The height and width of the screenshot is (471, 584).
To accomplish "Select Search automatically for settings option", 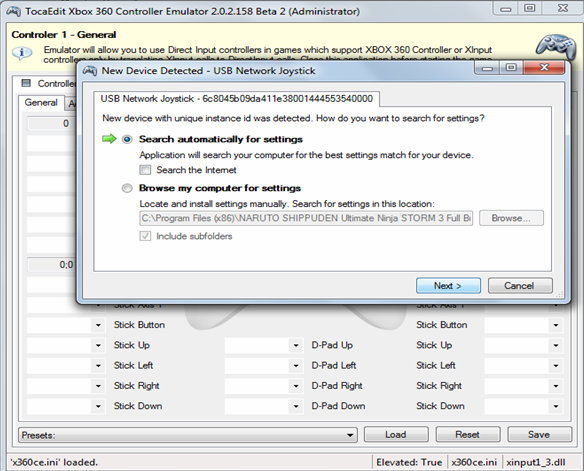I will pyautogui.click(x=127, y=139).
